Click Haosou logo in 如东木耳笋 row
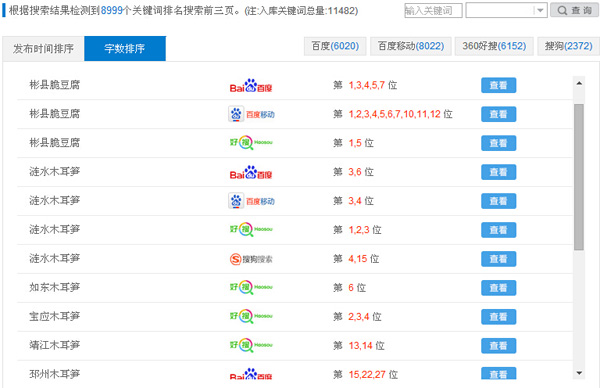Image resolution: width=600 pixels, height=388 pixels. (x=251, y=287)
